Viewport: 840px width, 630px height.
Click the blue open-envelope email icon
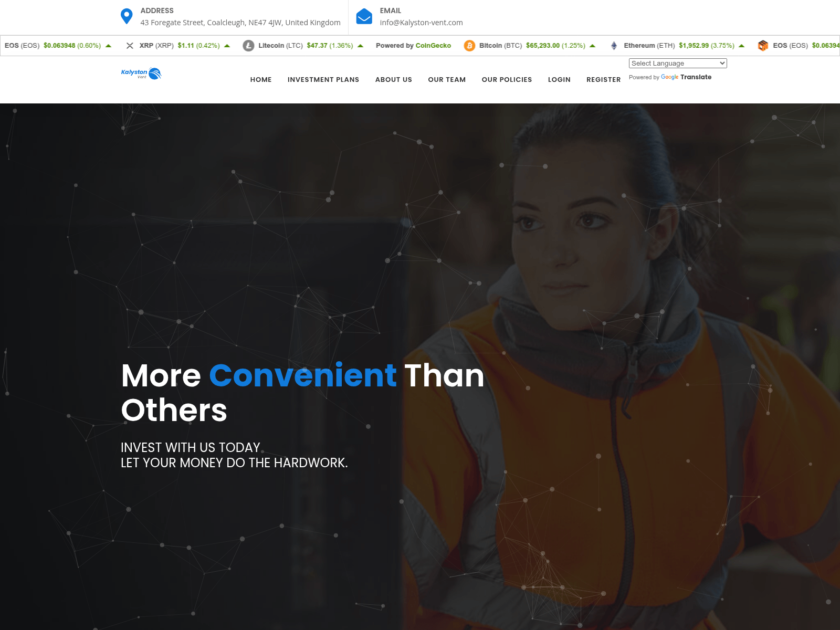pyautogui.click(x=364, y=16)
